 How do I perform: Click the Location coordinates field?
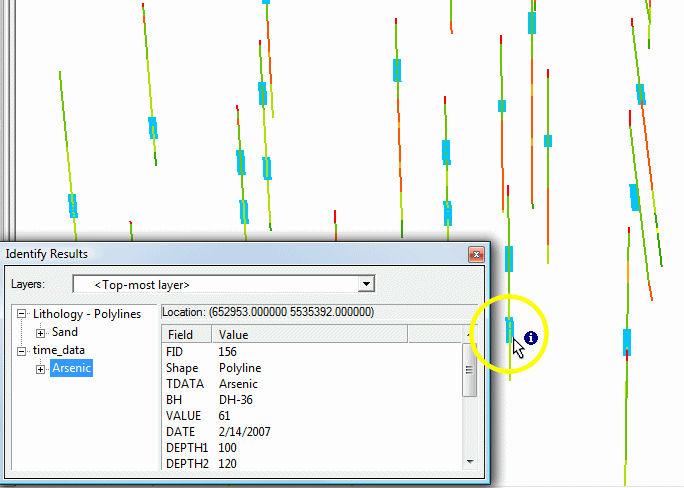coord(319,312)
